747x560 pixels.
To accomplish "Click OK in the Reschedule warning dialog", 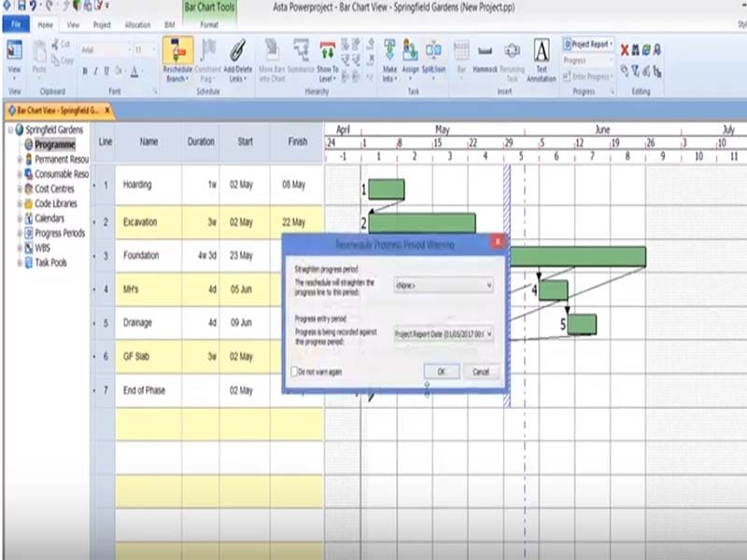I will pos(441,371).
